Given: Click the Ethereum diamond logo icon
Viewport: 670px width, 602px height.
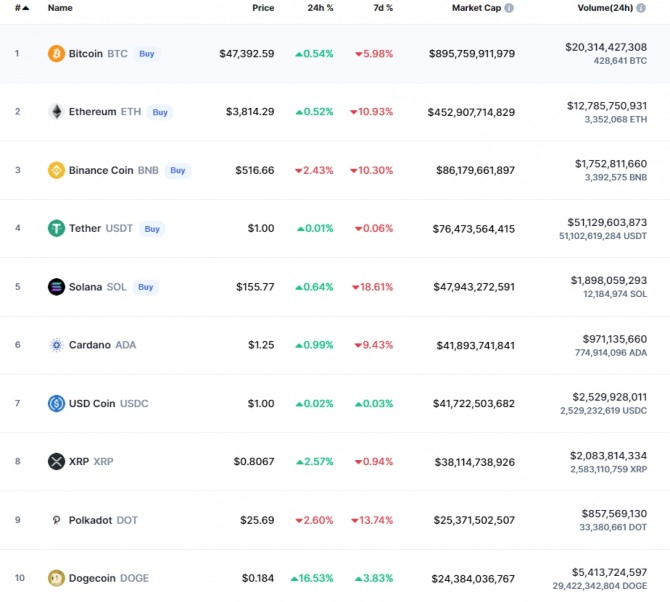Looking at the screenshot, I should (56, 112).
